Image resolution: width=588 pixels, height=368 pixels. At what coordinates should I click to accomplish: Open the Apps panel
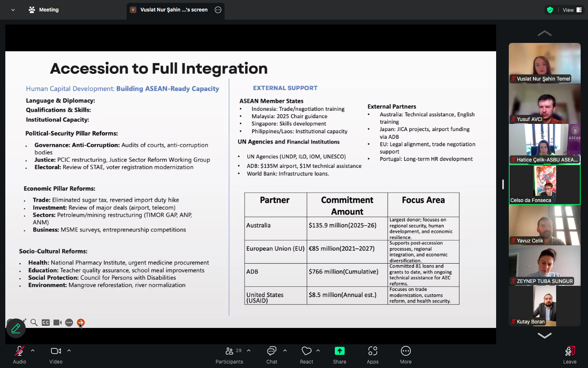point(373,355)
